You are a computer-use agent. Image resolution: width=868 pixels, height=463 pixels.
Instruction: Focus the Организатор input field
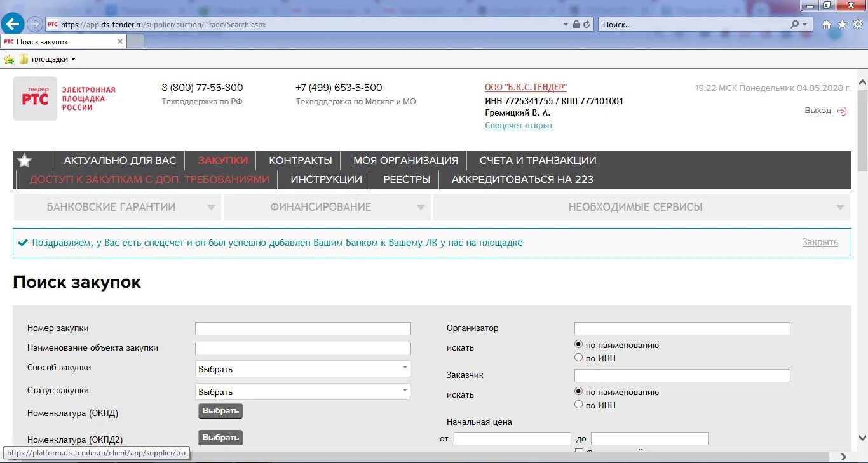682,328
